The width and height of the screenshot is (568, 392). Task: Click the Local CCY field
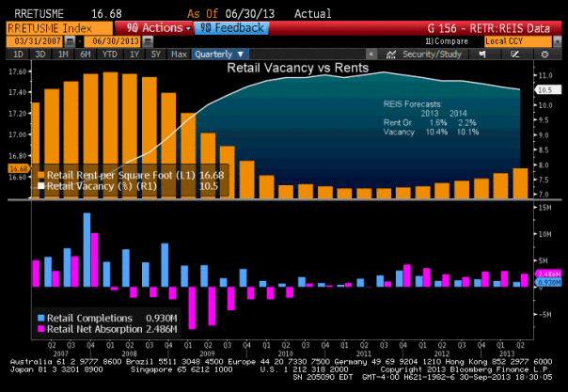518,41
